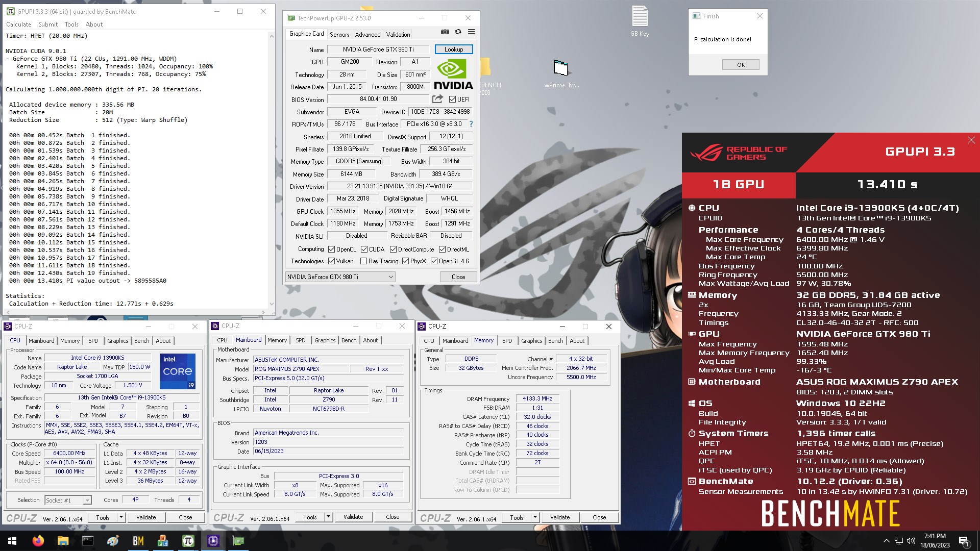Close the BenchMate GPUPI result panel
The height and width of the screenshot is (551, 980).
[x=971, y=140]
